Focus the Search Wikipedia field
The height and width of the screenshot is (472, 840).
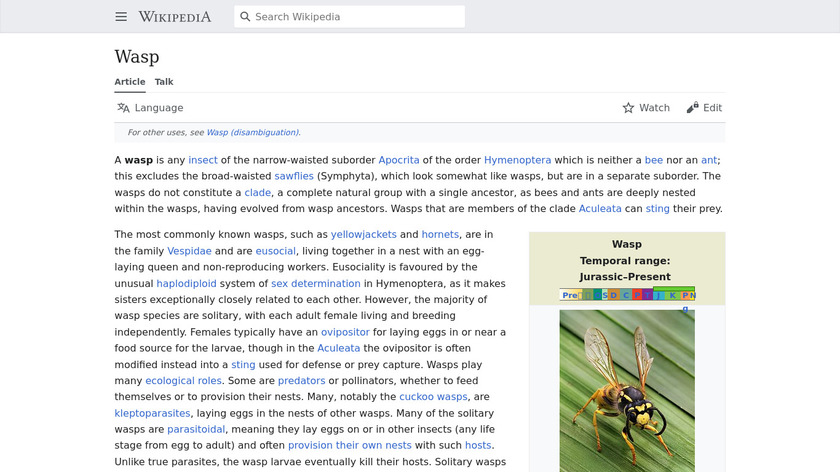(349, 17)
